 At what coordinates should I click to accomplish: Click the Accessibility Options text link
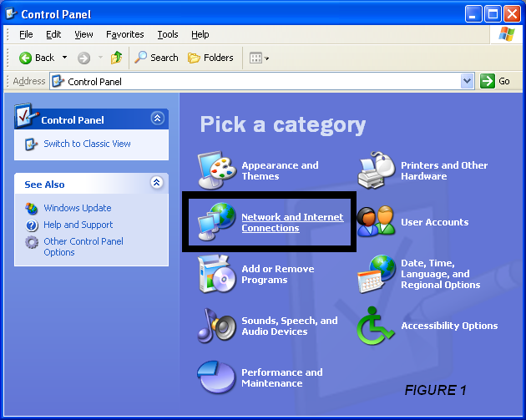point(449,326)
